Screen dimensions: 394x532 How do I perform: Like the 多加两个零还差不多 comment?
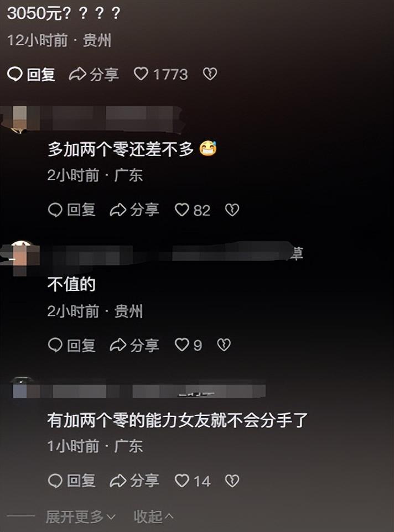(182, 210)
